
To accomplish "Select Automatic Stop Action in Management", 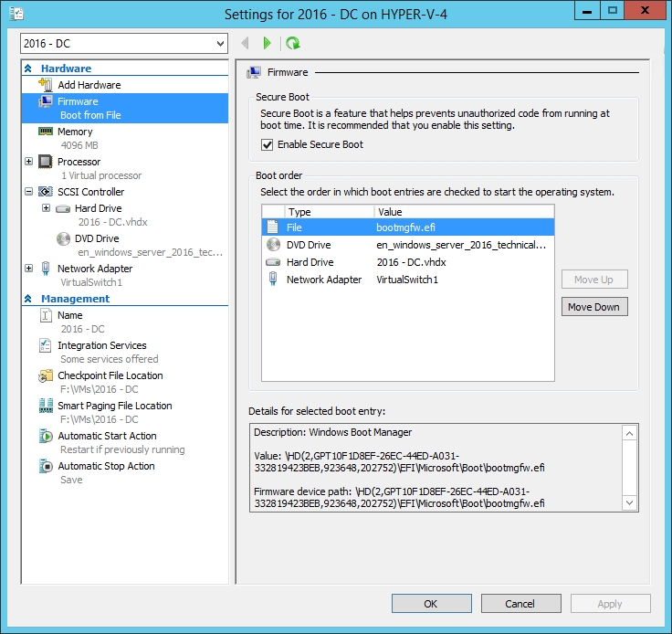I will point(106,466).
